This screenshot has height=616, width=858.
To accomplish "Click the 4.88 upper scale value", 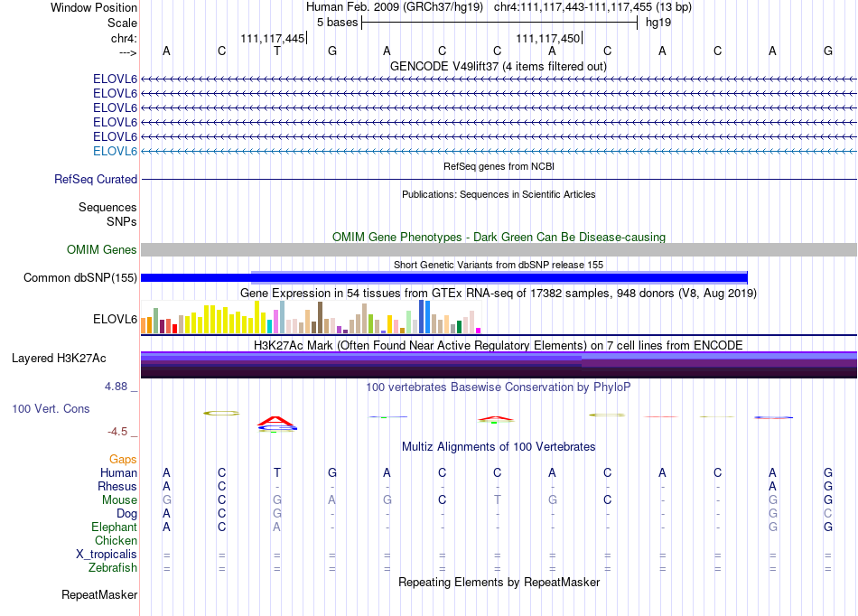I will pos(116,387).
